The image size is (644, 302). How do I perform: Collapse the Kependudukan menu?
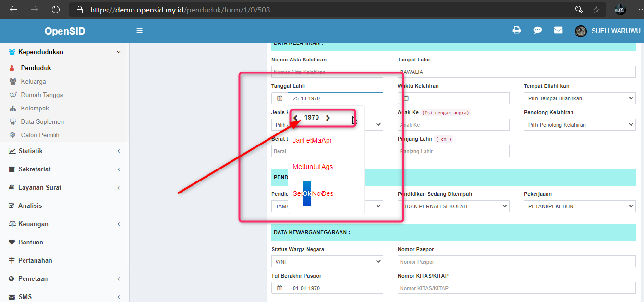click(x=65, y=52)
